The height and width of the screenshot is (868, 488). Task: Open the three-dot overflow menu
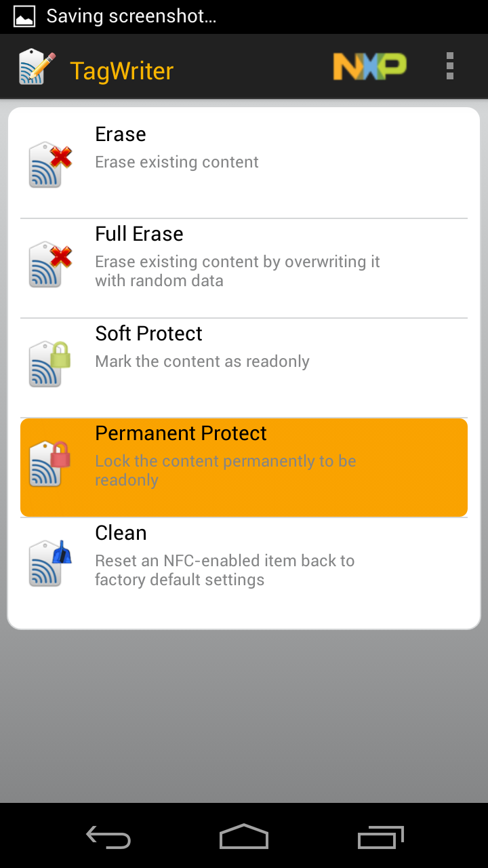450,66
